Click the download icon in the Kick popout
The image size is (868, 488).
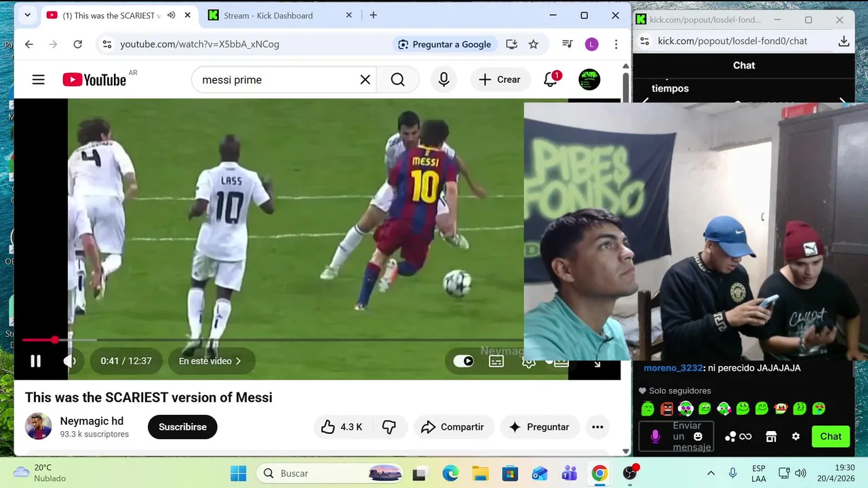coord(844,41)
